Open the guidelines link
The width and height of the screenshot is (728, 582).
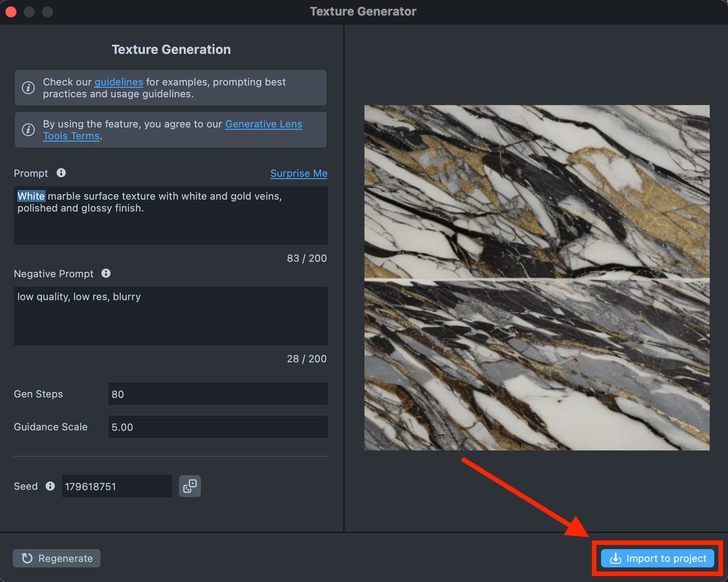[x=119, y=82]
